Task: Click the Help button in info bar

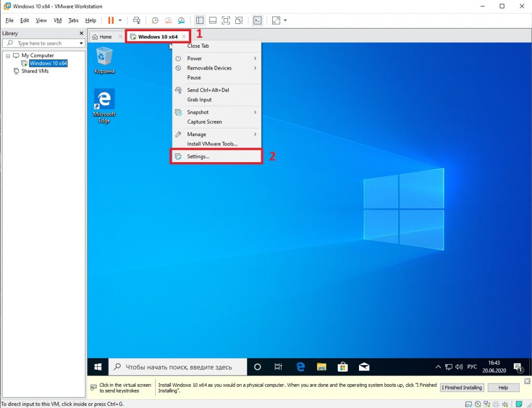Action: [x=503, y=388]
